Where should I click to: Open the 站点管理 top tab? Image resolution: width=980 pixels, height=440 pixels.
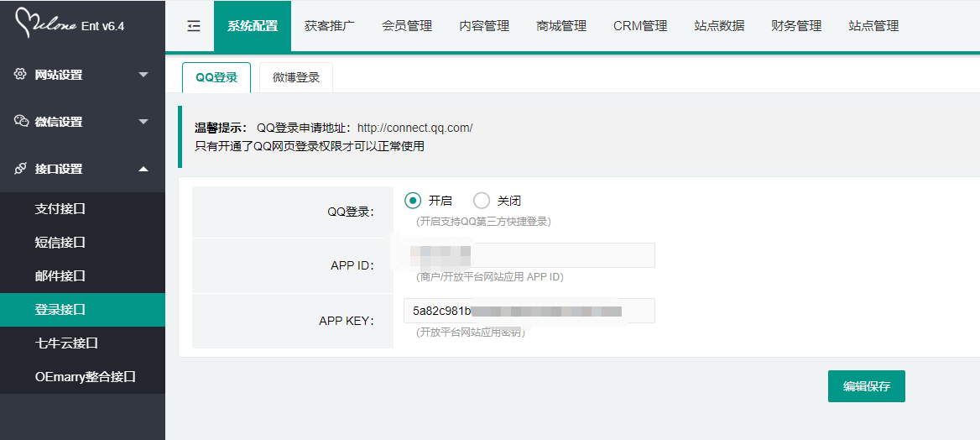tap(873, 26)
